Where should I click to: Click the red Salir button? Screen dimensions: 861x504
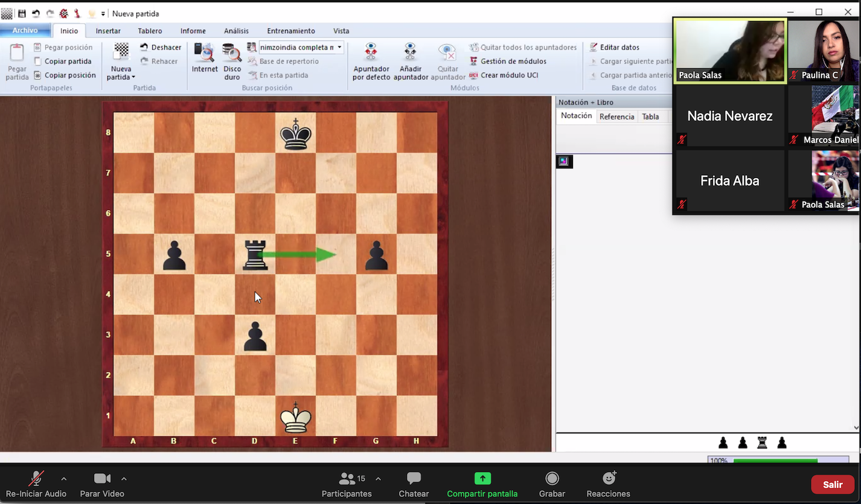pyautogui.click(x=832, y=485)
